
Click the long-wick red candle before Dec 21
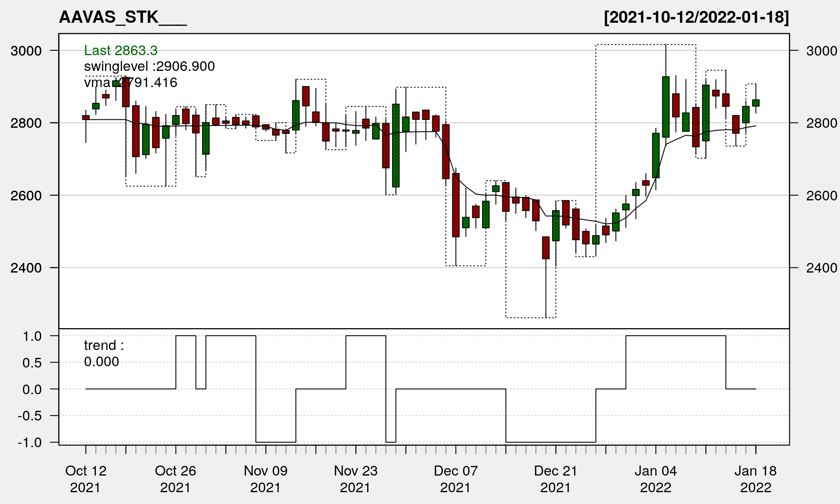546,248
